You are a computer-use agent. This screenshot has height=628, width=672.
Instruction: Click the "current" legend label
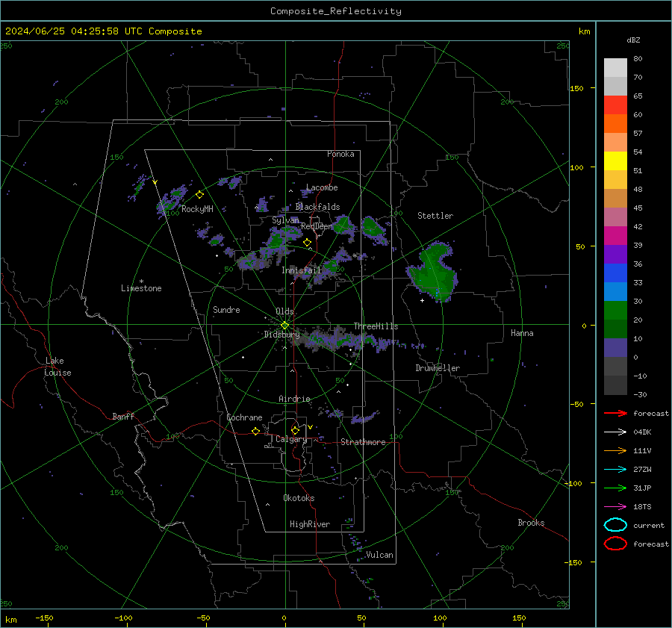click(x=649, y=525)
